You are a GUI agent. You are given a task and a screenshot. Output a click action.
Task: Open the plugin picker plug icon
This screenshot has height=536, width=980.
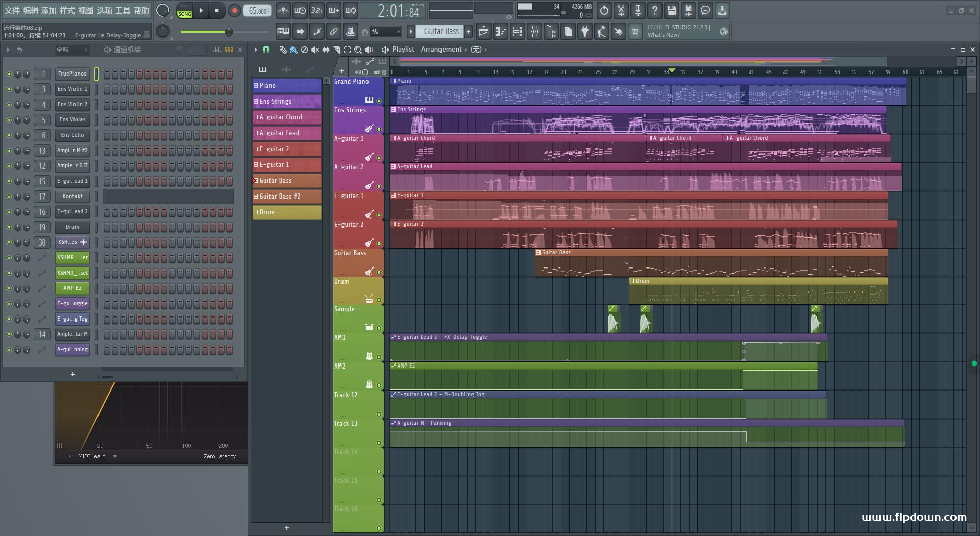coord(585,32)
